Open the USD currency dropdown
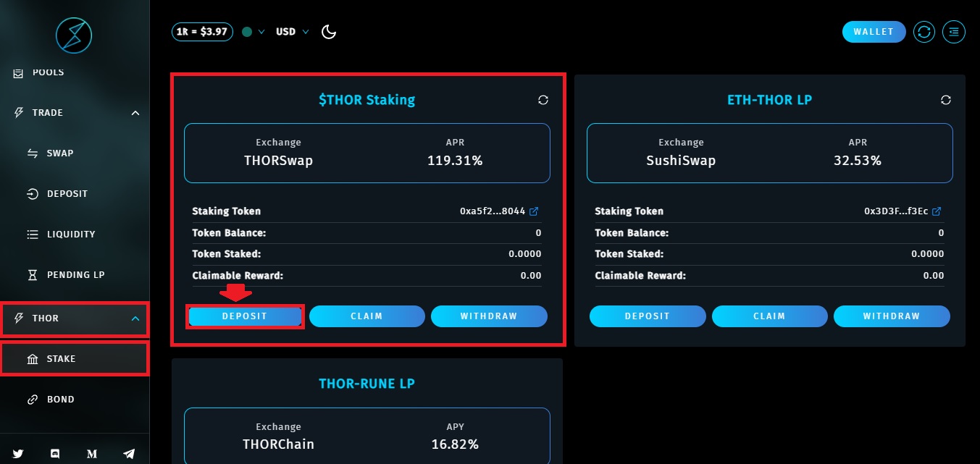 [x=292, y=32]
